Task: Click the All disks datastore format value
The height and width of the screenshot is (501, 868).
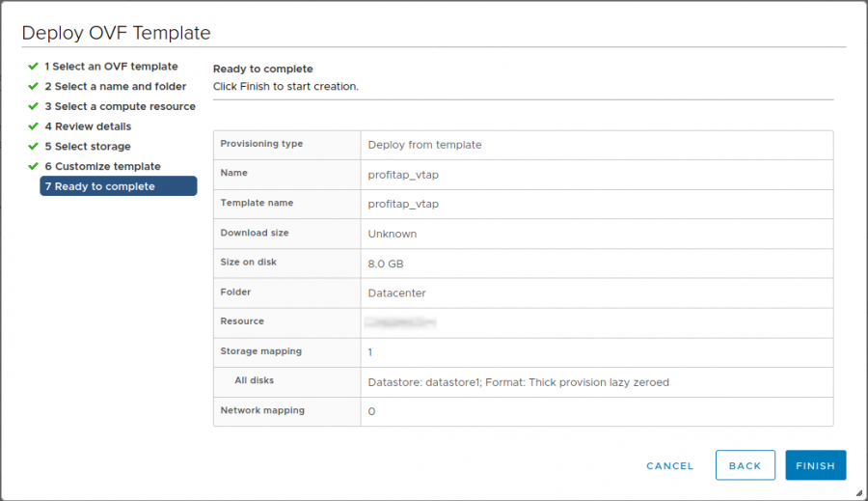Action: pos(518,382)
